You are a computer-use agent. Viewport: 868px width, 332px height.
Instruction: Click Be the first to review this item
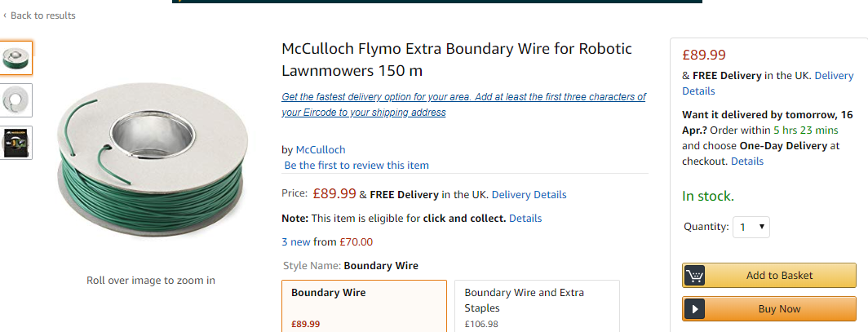pos(356,166)
